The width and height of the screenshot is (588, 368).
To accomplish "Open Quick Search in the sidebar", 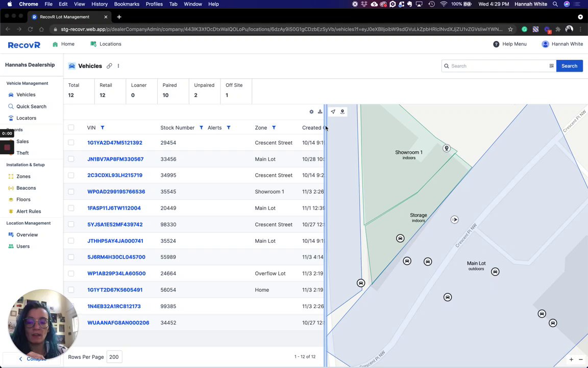I will pos(31,106).
